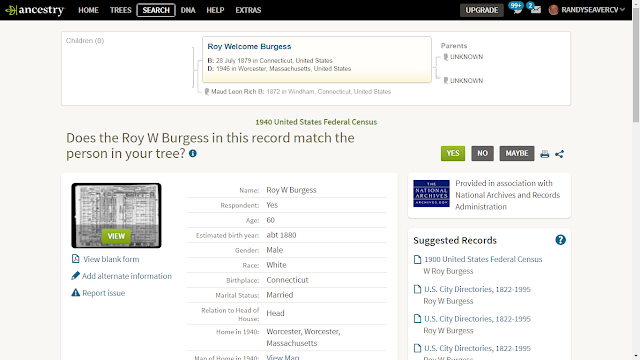Click the Children (0) label
Viewport: 640px width, 360px height.
tap(85, 41)
